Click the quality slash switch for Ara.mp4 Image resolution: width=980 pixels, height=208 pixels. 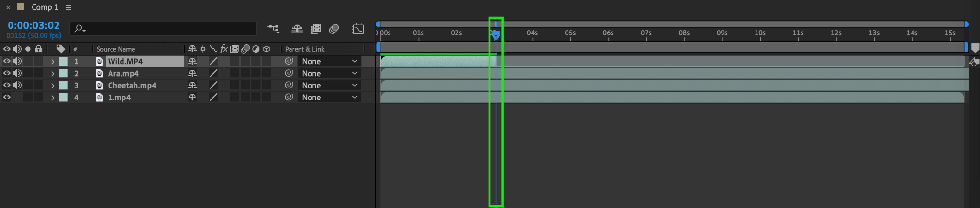(213, 73)
